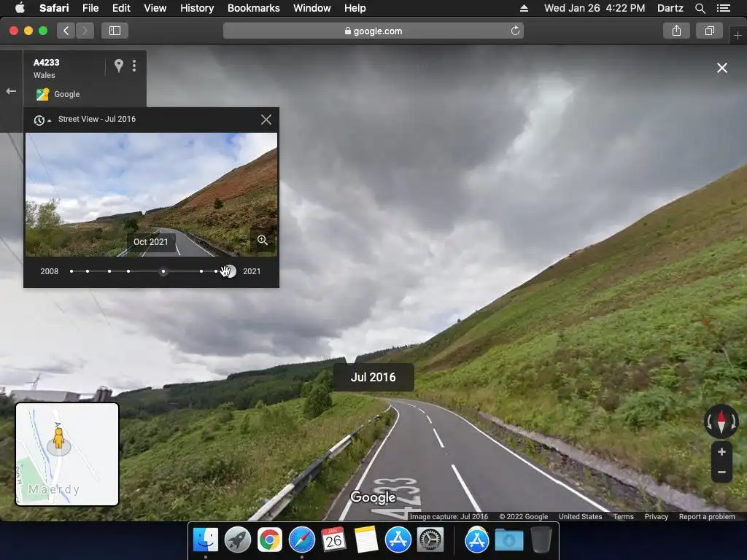Open the Bookmarks menu
Screen dimensions: 747x560
tap(253, 8)
